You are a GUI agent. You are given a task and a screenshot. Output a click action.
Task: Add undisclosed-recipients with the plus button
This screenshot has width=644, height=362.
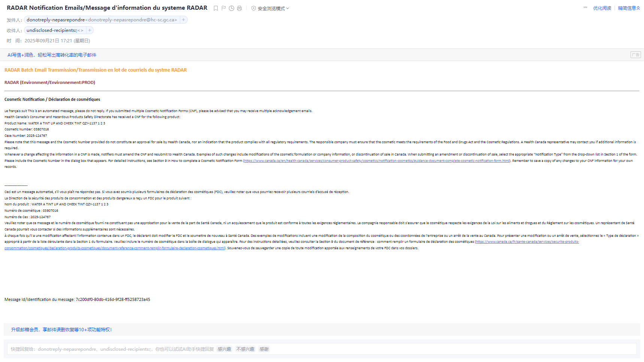click(90, 30)
